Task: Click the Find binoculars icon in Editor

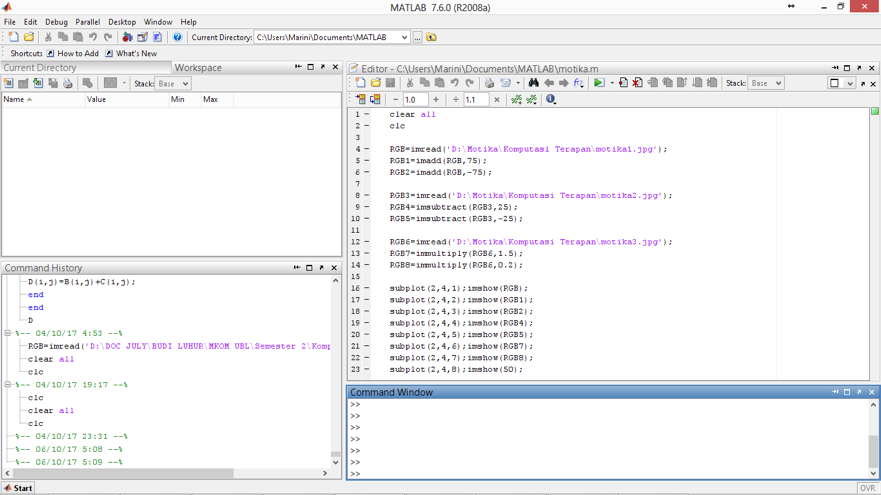Action: point(534,83)
